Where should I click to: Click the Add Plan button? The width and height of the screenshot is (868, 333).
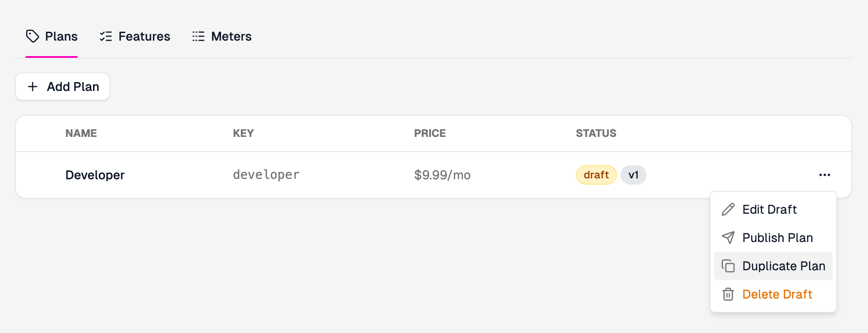[x=62, y=87]
